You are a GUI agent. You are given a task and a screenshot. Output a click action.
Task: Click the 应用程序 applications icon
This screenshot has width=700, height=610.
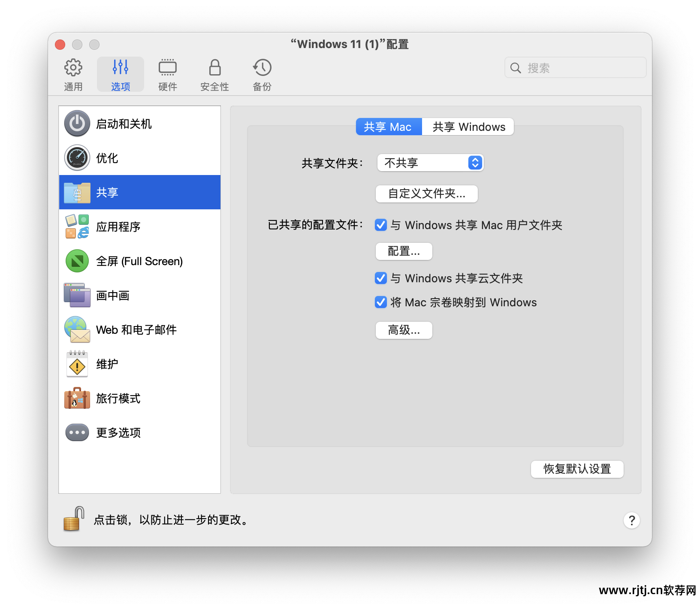77,226
